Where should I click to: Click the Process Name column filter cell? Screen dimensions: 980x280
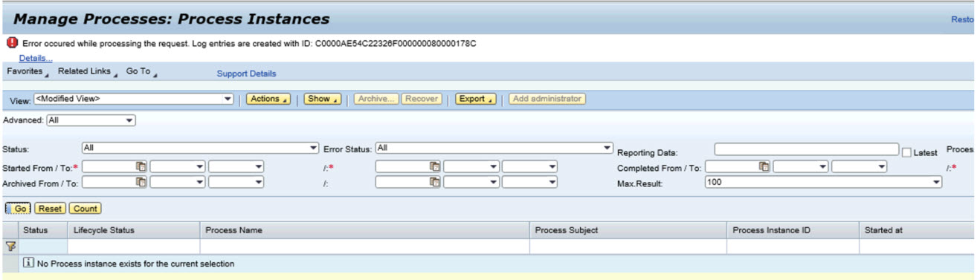tap(364, 247)
